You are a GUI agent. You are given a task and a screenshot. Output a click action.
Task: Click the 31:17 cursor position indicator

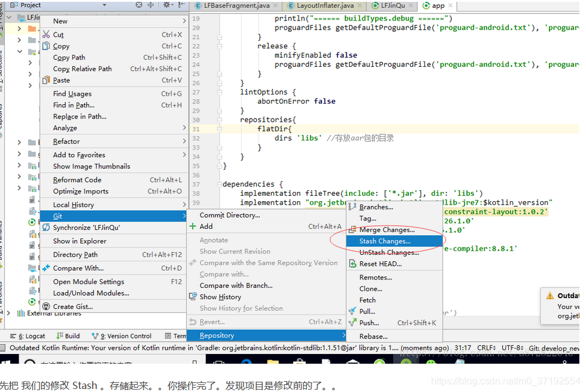[x=462, y=347]
